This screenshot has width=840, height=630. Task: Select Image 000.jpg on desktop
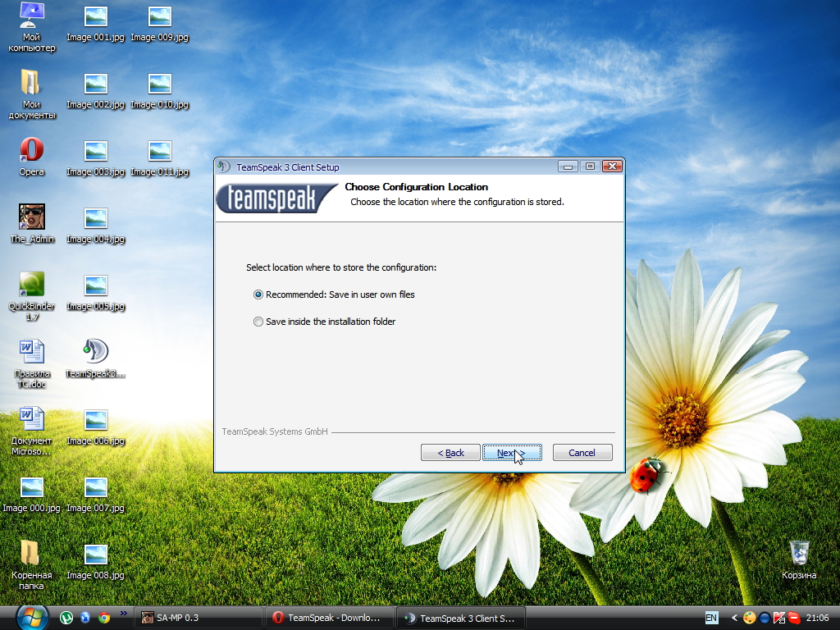[32, 494]
